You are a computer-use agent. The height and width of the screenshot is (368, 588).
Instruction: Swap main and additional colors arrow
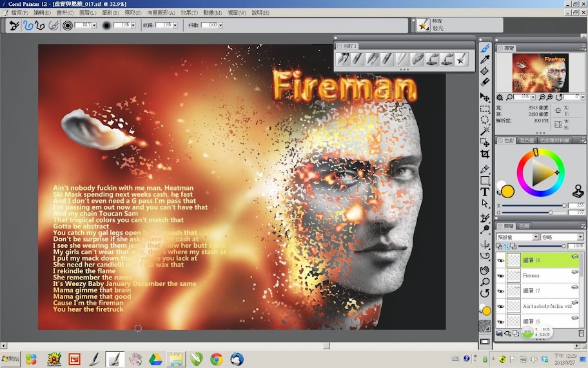pos(498,193)
